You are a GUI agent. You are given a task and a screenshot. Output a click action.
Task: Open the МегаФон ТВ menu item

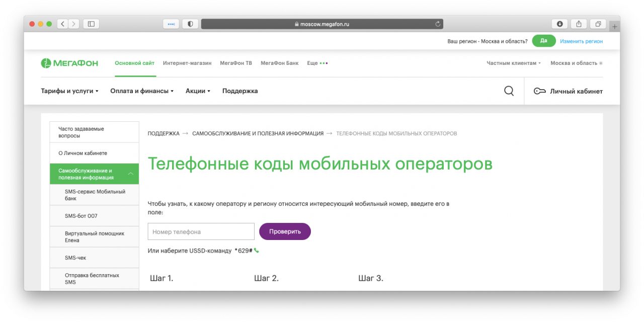pos(236,62)
